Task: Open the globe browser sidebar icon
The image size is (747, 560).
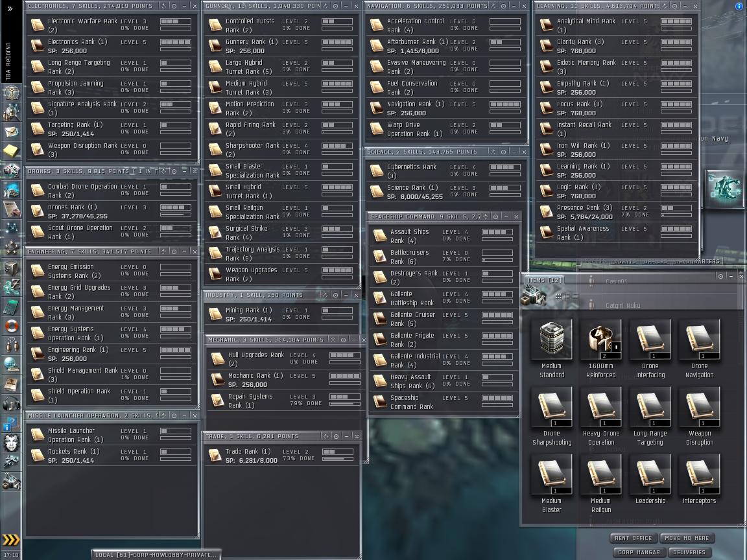Action: click(11, 365)
